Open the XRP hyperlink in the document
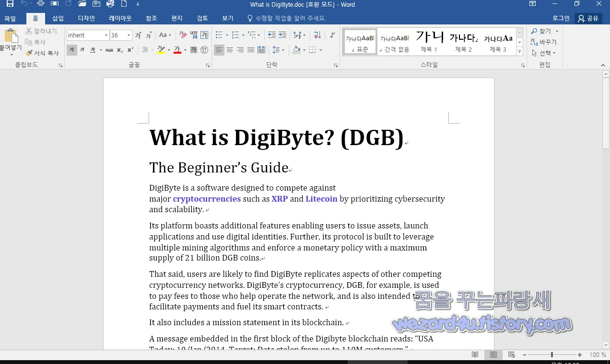Viewport: 610px width, 364px height. (x=280, y=198)
